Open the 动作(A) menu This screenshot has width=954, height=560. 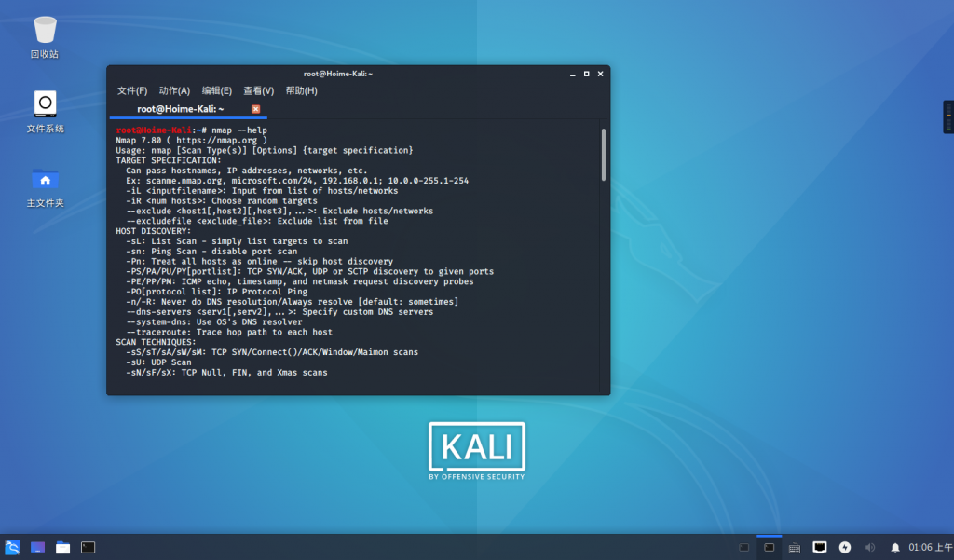pos(174,90)
